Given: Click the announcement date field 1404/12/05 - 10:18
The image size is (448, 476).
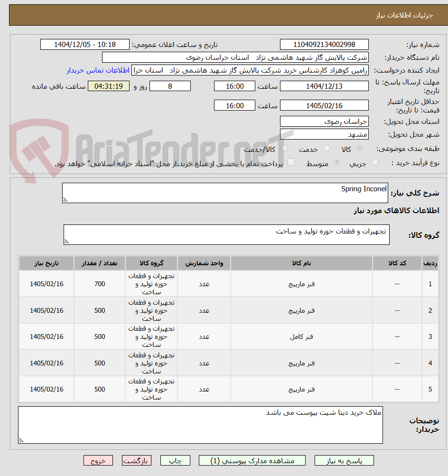Looking at the screenshot, I should click(85, 45).
